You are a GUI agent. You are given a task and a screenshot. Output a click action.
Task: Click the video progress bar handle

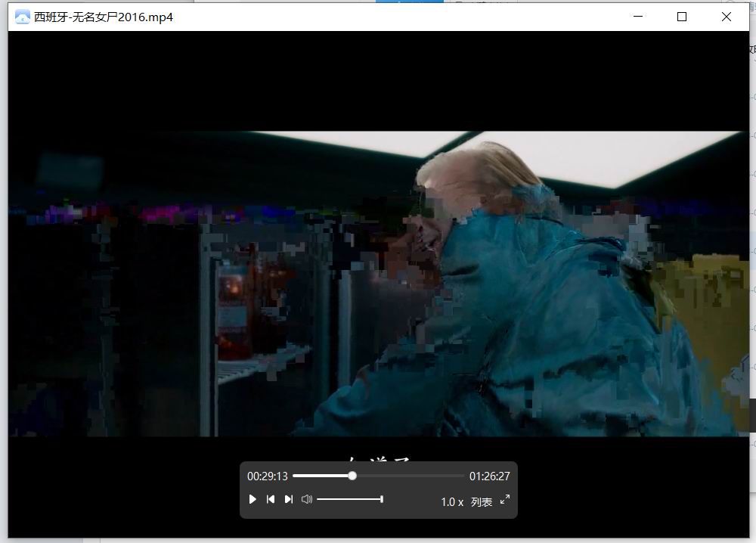click(x=352, y=476)
